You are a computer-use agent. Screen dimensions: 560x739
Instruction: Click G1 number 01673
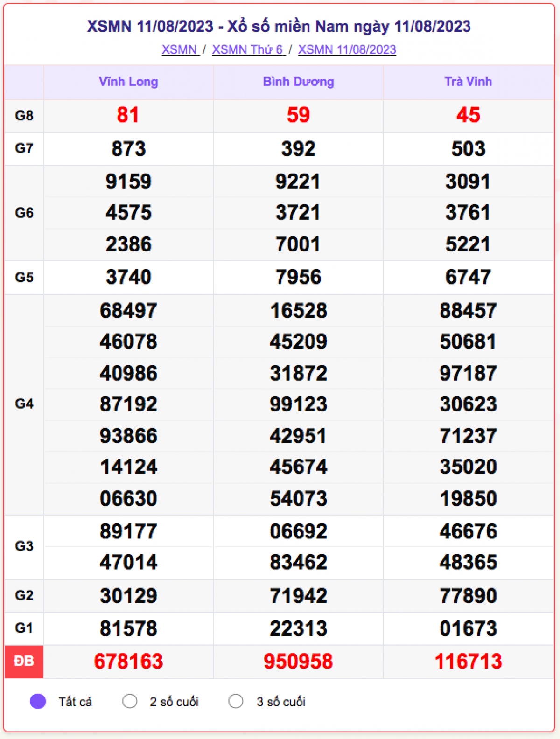tap(469, 628)
